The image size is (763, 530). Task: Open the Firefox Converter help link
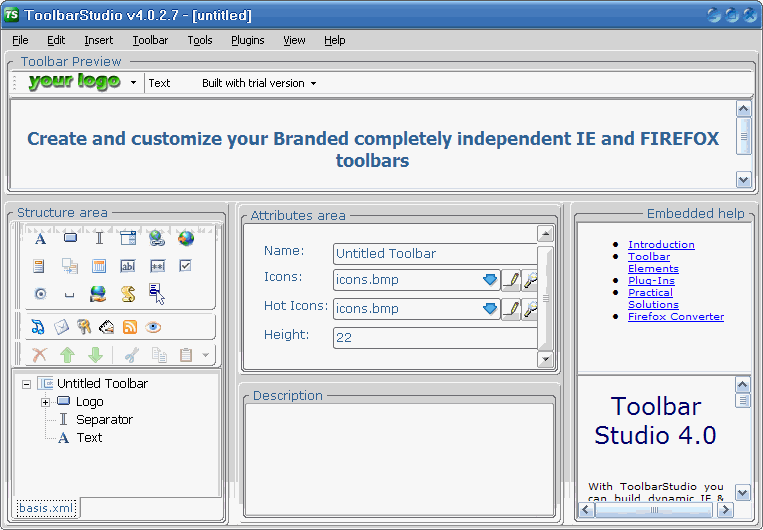[676, 317]
